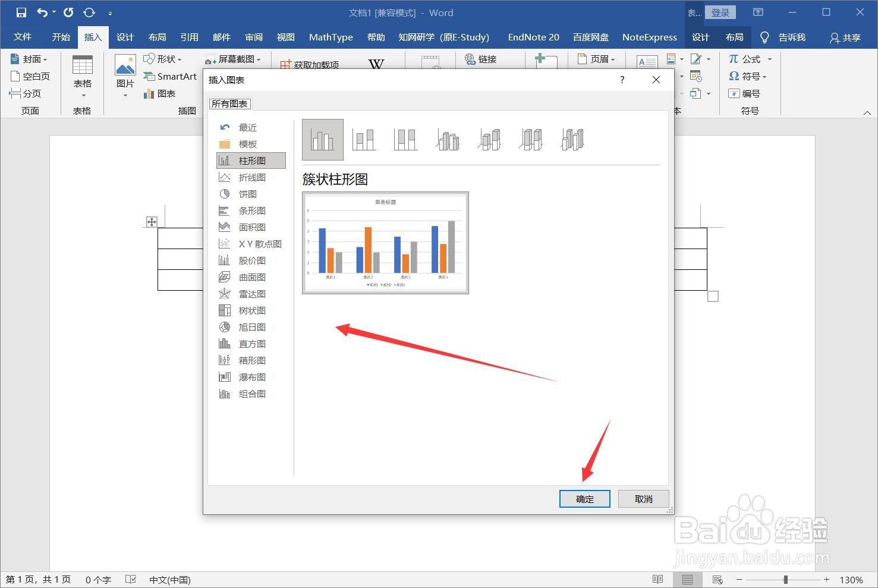
Task: Open the 文件 file tab
Action: coord(23,37)
